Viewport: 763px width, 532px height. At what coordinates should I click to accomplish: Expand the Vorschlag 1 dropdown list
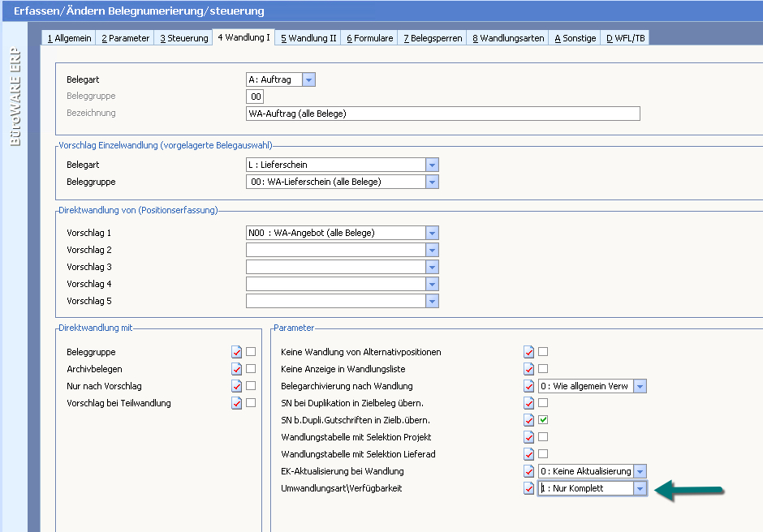coord(432,233)
